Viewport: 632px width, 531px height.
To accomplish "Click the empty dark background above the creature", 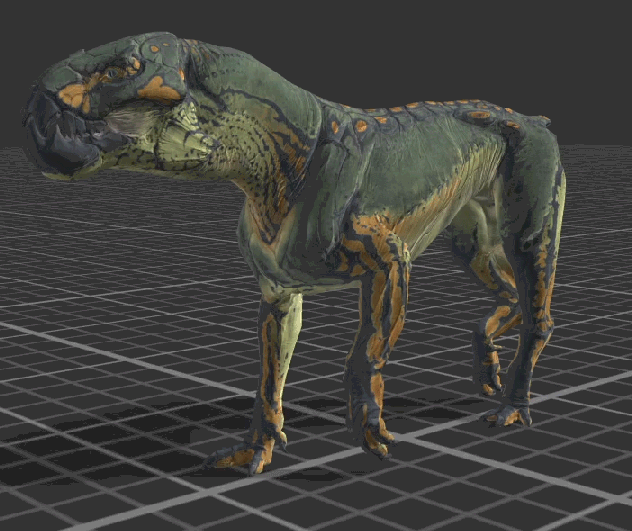I will pyautogui.click(x=400, y=40).
